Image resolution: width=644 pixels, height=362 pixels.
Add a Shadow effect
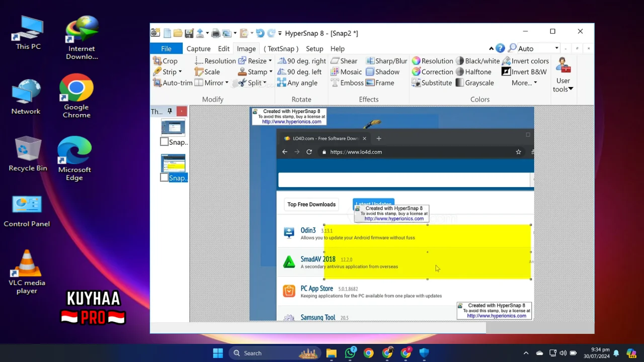coord(382,72)
